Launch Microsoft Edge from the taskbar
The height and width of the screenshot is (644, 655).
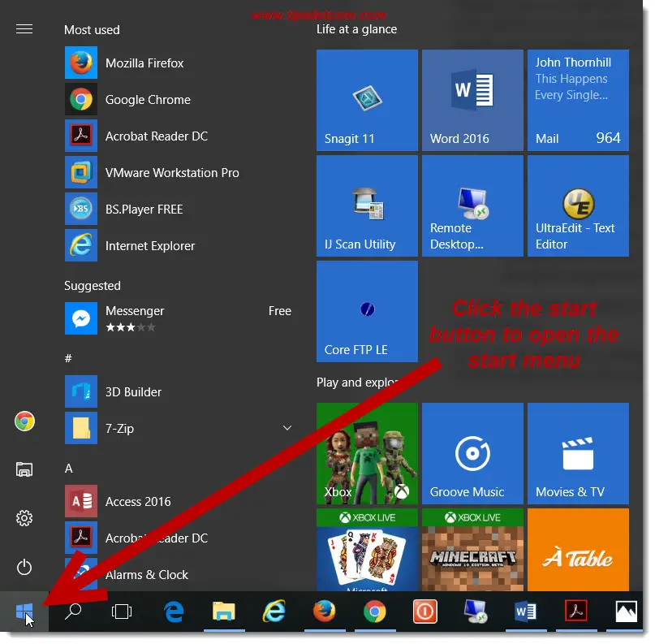[x=174, y=612]
